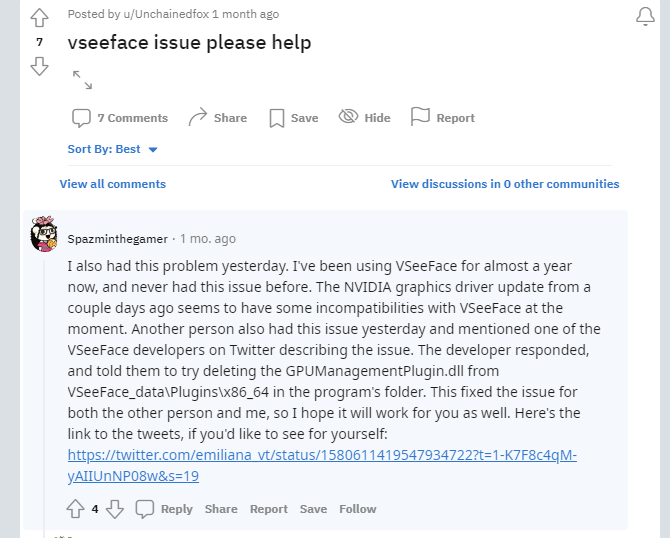670x538 pixels.
Task: Open the Spazminthegamer username profile
Action: click(119, 239)
